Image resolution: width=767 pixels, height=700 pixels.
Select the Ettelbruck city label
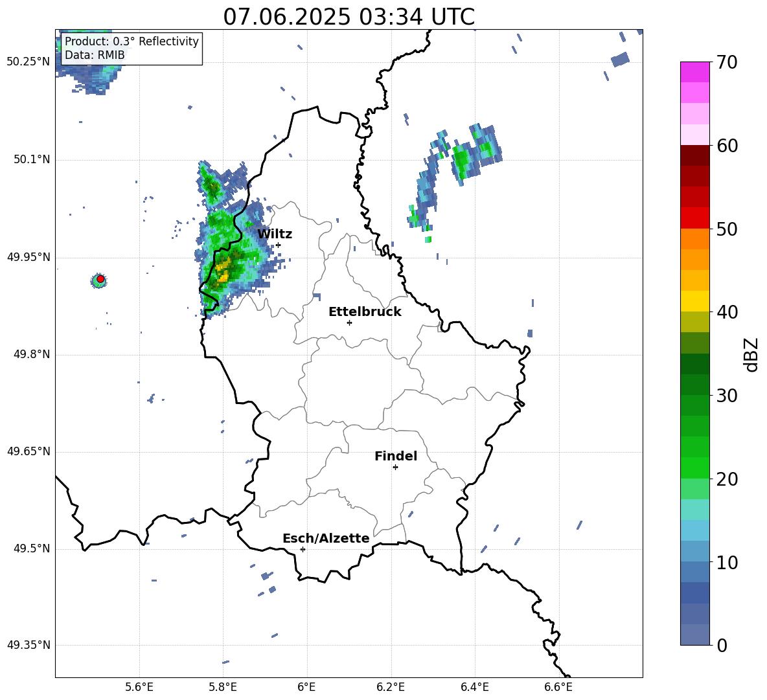pyautogui.click(x=365, y=312)
